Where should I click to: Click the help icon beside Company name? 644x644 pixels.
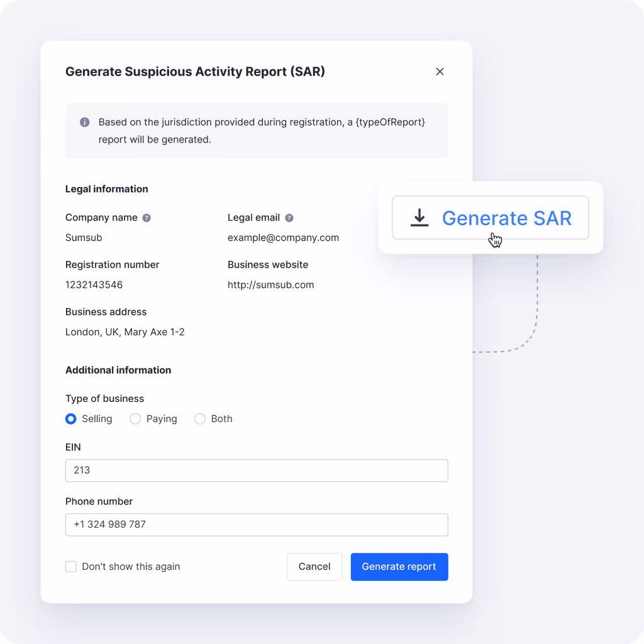click(x=147, y=218)
